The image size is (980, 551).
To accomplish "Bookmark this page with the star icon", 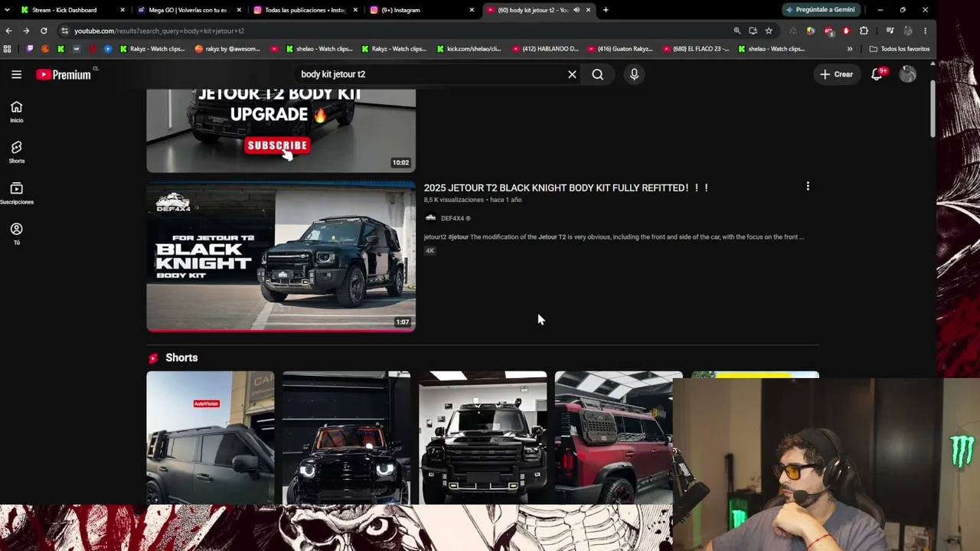I will tap(769, 31).
